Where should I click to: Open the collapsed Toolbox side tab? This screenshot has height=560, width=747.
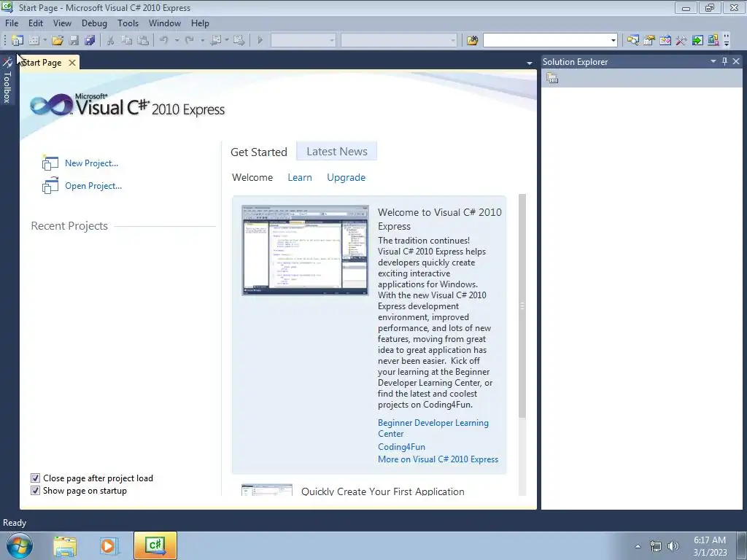(x=7, y=80)
